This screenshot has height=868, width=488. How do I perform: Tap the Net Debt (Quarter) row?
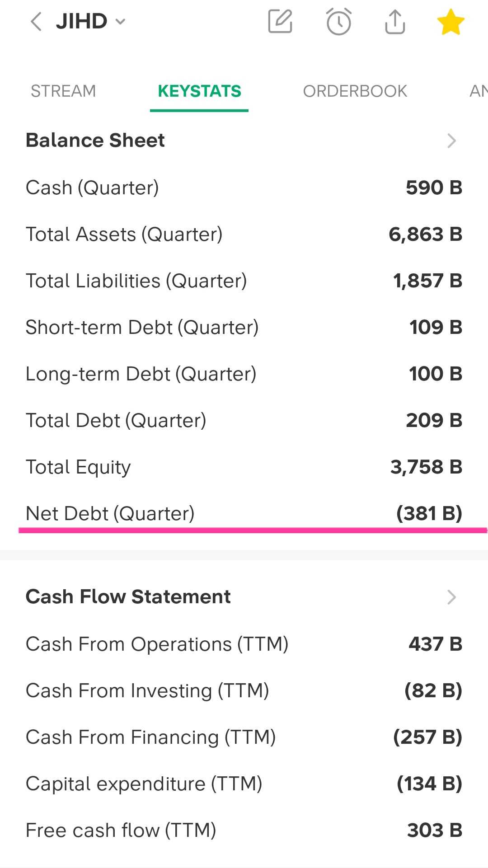[x=244, y=514]
